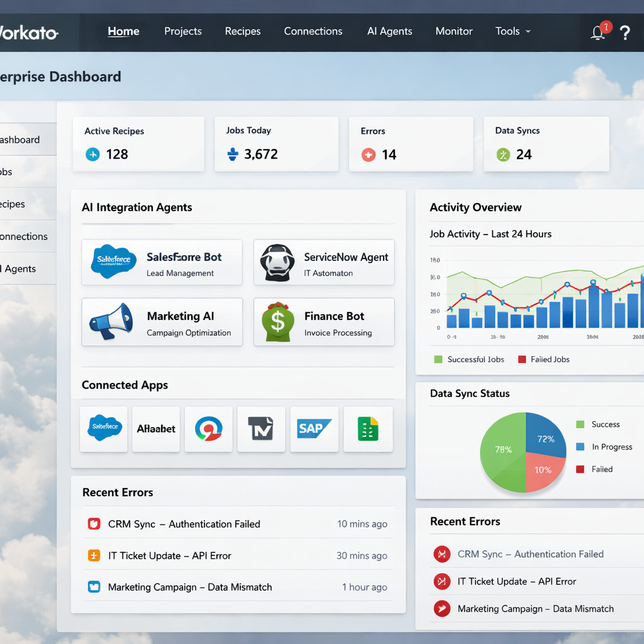Viewport: 644px width, 644px height.
Task: Click the round red icon beside right IT Ticket Update
Action: click(x=442, y=581)
